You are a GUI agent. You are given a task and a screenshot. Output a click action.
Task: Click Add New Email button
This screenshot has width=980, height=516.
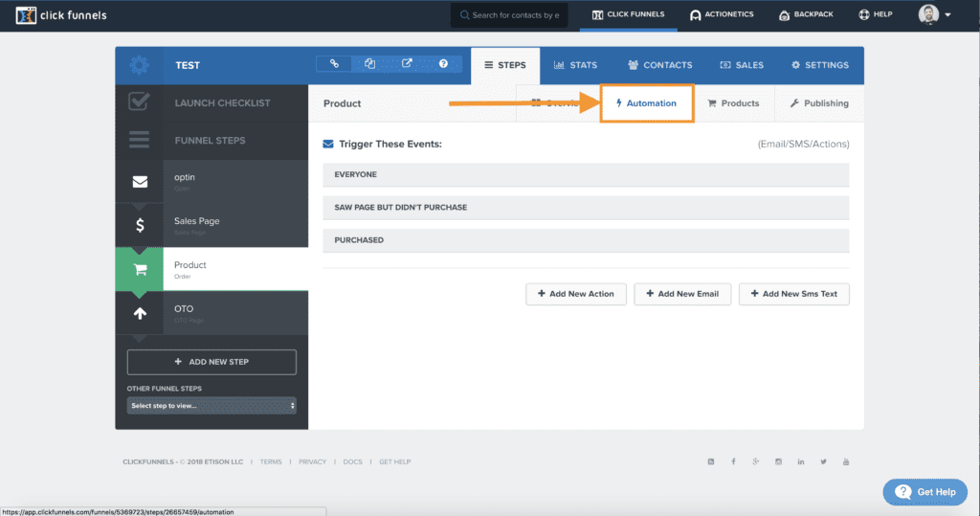(x=682, y=294)
